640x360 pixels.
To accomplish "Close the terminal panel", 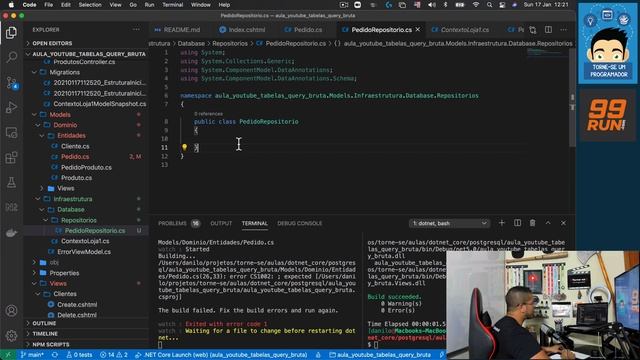I will (x=563, y=223).
